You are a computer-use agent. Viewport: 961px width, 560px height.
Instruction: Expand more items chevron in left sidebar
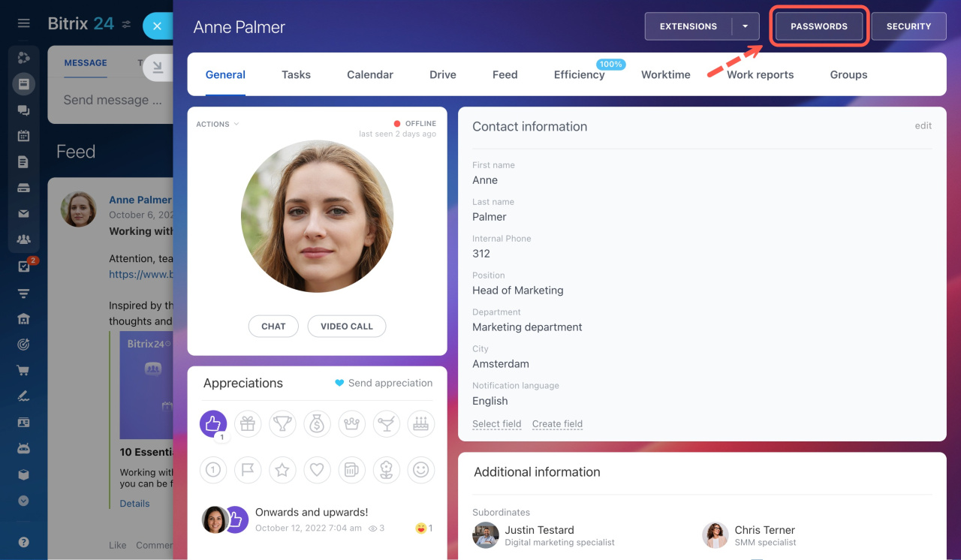pos(23,501)
